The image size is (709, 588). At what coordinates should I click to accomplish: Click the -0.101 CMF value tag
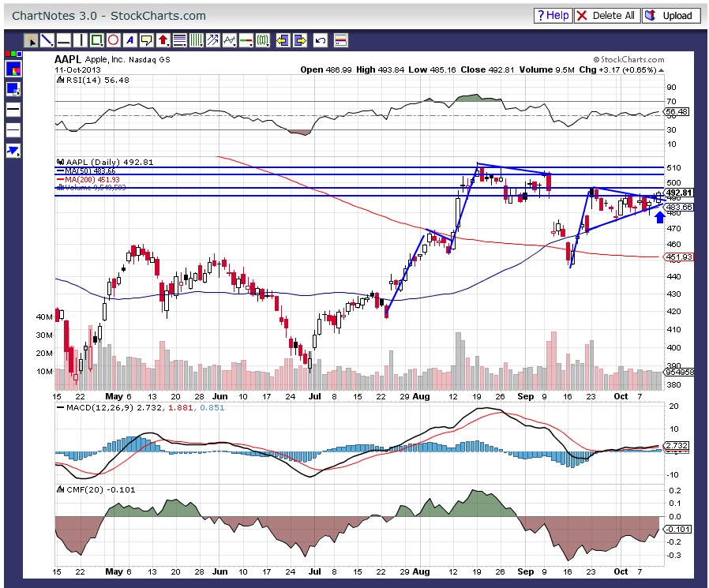pyautogui.click(x=677, y=529)
